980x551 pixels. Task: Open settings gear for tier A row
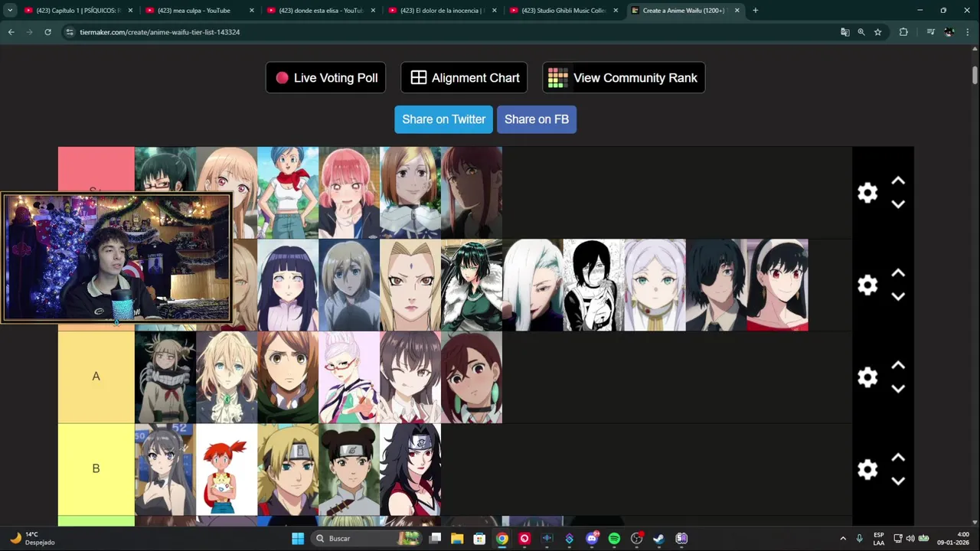867,377
